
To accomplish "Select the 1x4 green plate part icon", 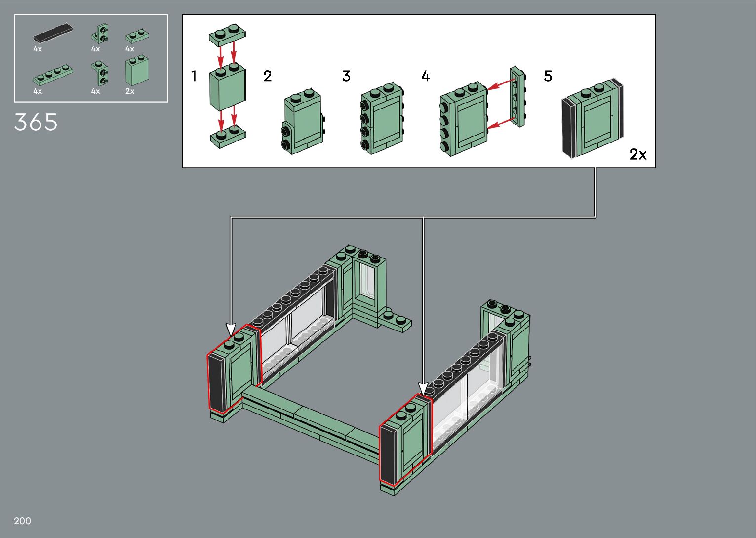I will (x=53, y=75).
